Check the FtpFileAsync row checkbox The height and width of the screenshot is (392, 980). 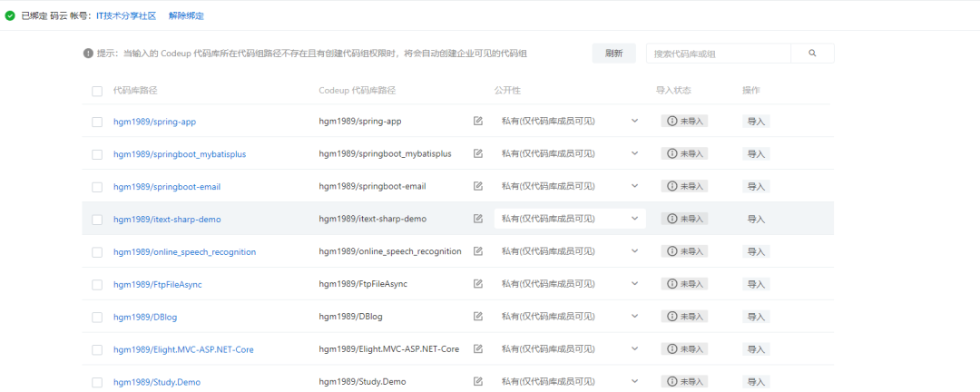point(97,284)
